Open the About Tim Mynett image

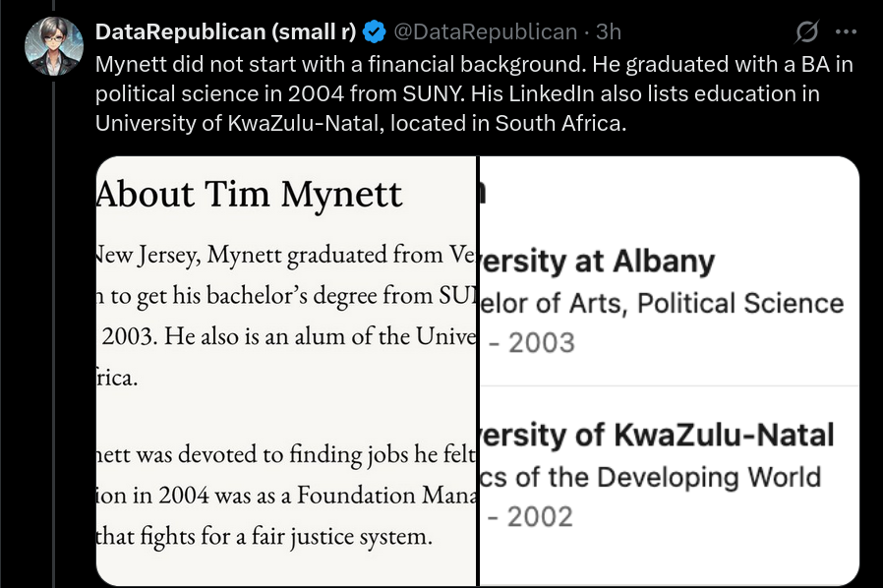tap(286, 371)
